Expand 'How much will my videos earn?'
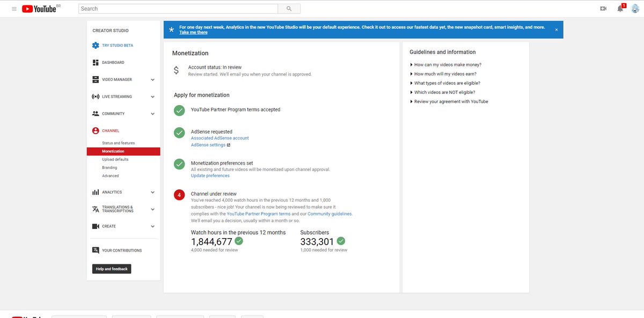Screen dimensions: 644x318 click(x=443, y=74)
